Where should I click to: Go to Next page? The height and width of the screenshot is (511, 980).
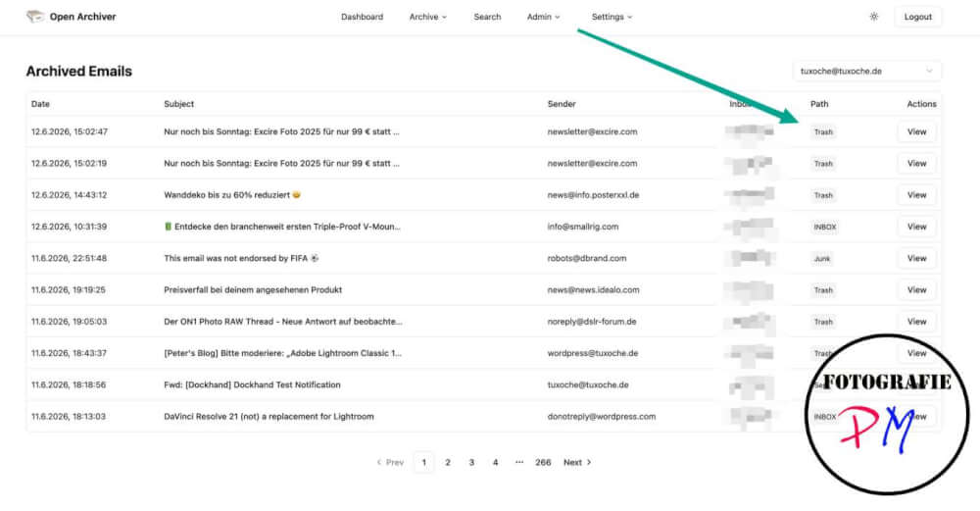pos(577,462)
